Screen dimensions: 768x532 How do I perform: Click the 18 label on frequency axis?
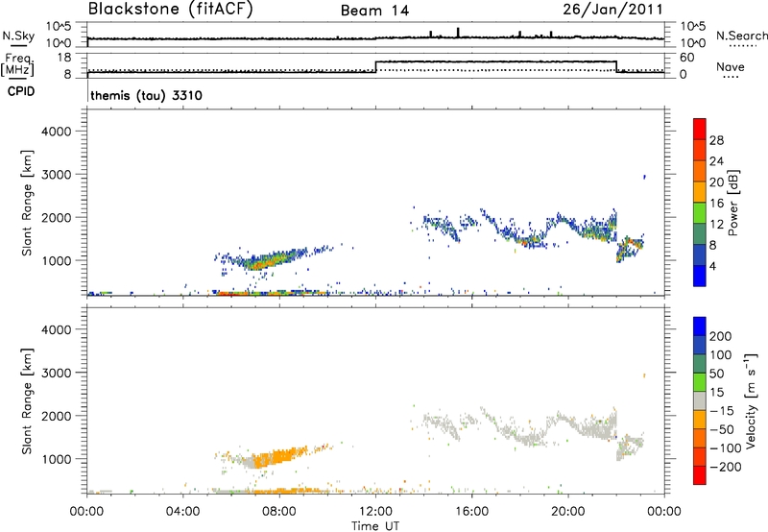[x=64, y=58]
